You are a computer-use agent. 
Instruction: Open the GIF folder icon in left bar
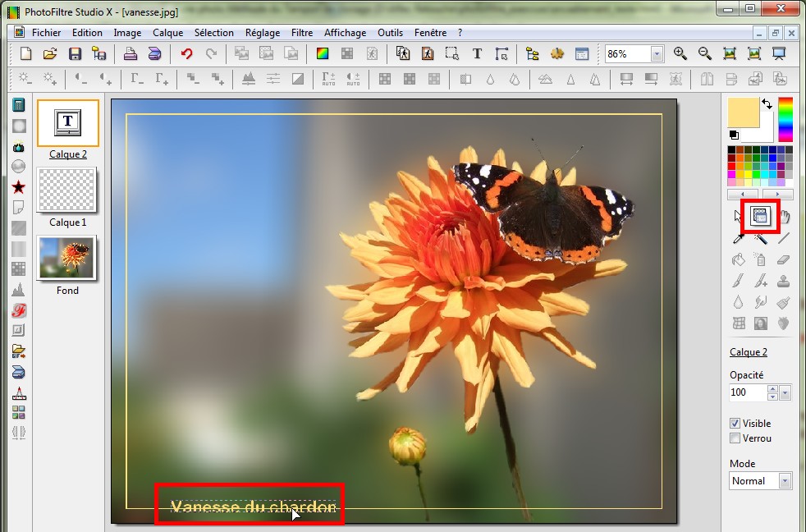(x=19, y=351)
